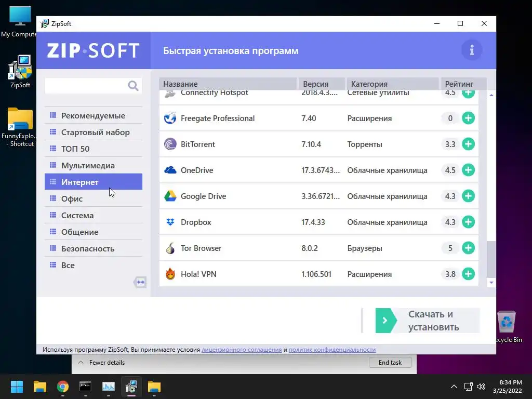Open the Recycle Bin on desktop
The image size is (532, 399).
(x=508, y=327)
